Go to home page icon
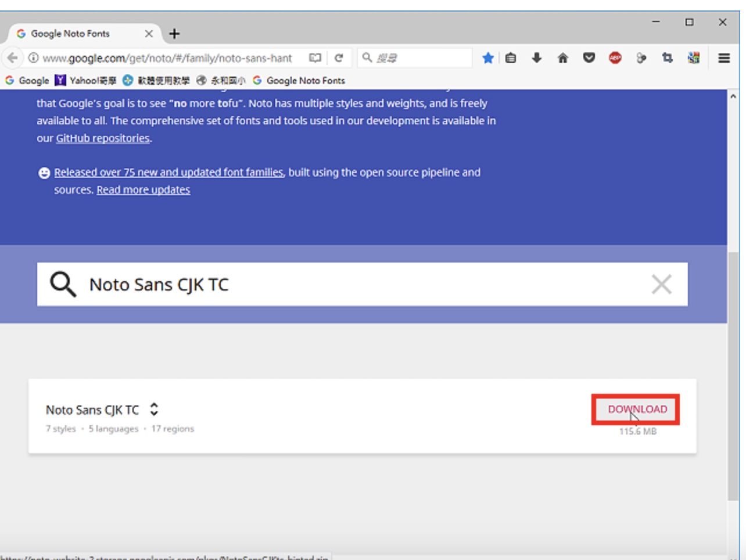The width and height of the screenshot is (746, 560). pos(562,58)
